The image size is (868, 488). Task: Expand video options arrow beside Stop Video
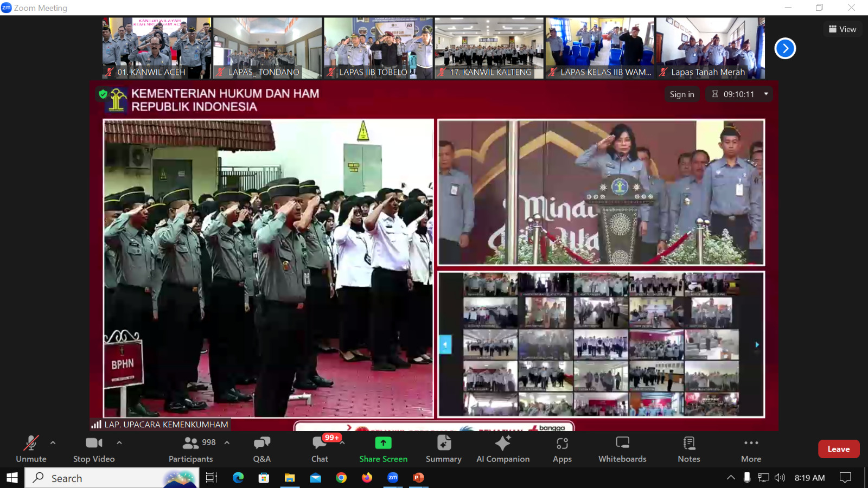coord(119,443)
